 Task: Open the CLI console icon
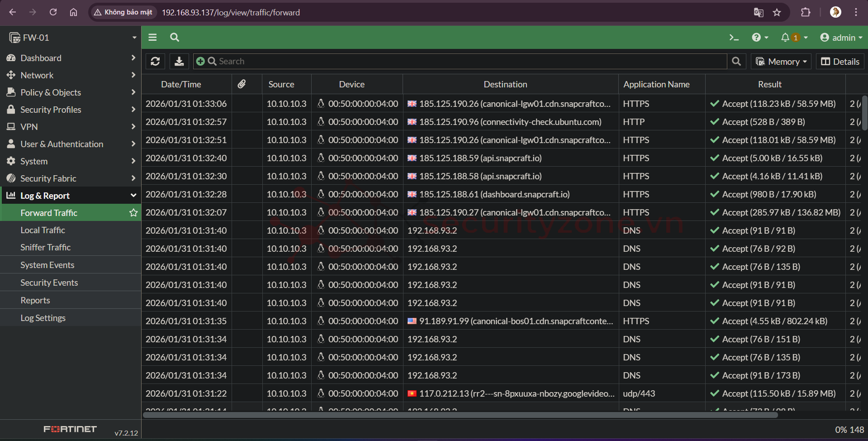click(734, 38)
